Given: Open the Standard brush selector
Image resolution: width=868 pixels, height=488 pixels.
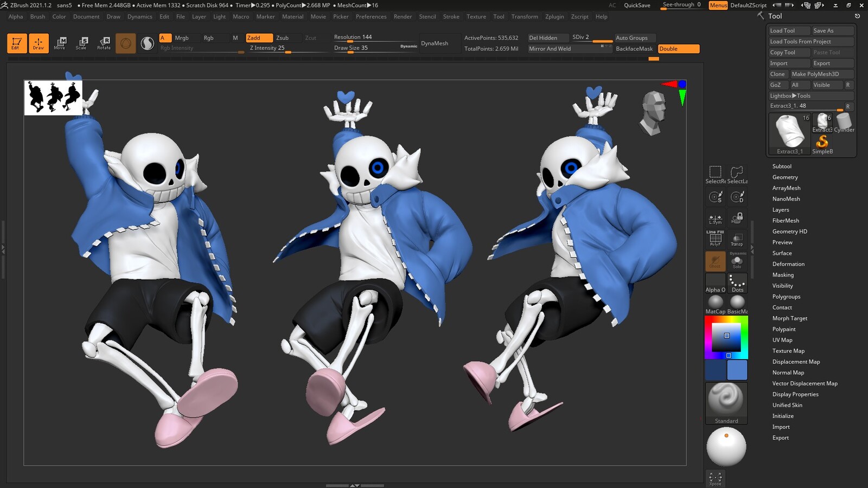Looking at the screenshot, I should pos(726,403).
